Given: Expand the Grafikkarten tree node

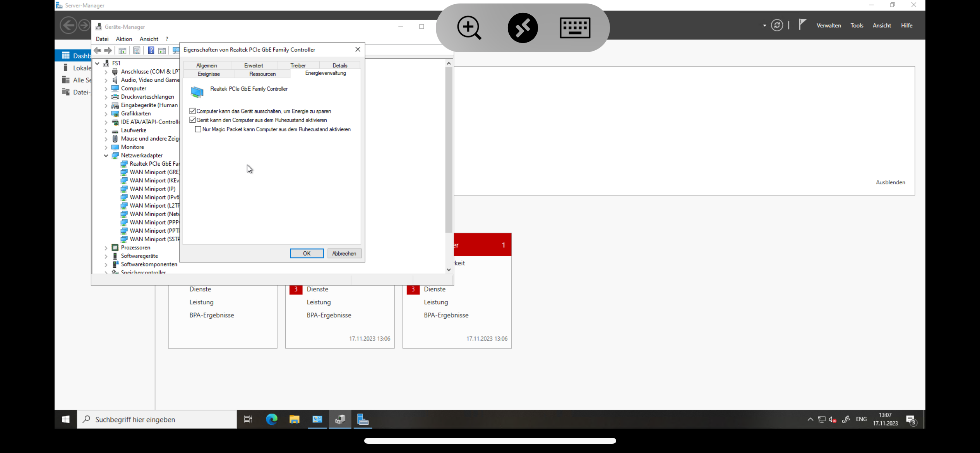Looking at the screenshot, I should point(106,114).
